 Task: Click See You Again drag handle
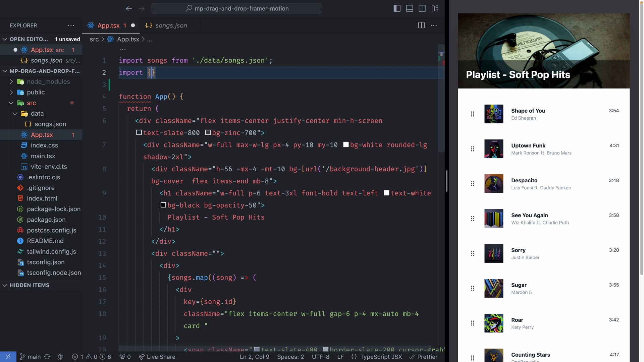pos(473,219)
